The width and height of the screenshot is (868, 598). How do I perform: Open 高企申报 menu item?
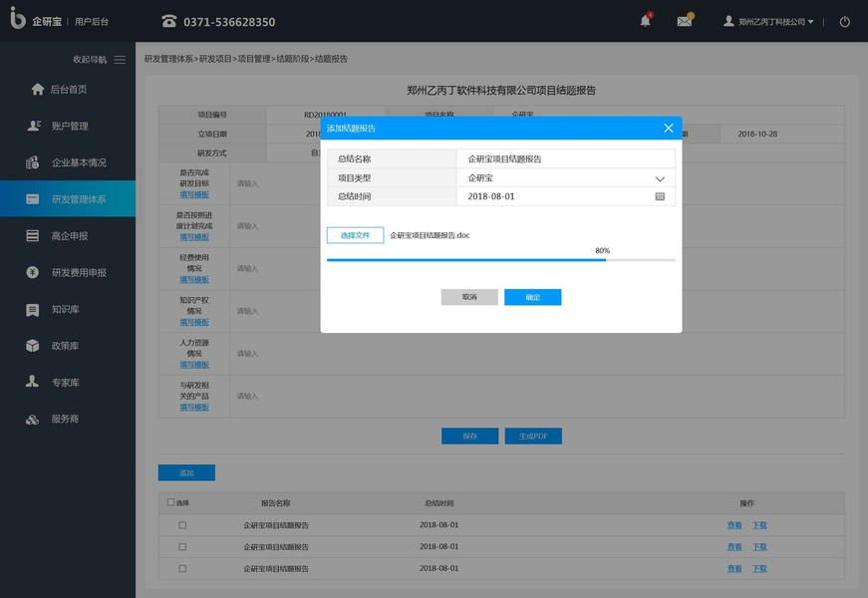[x=68, y=235]
